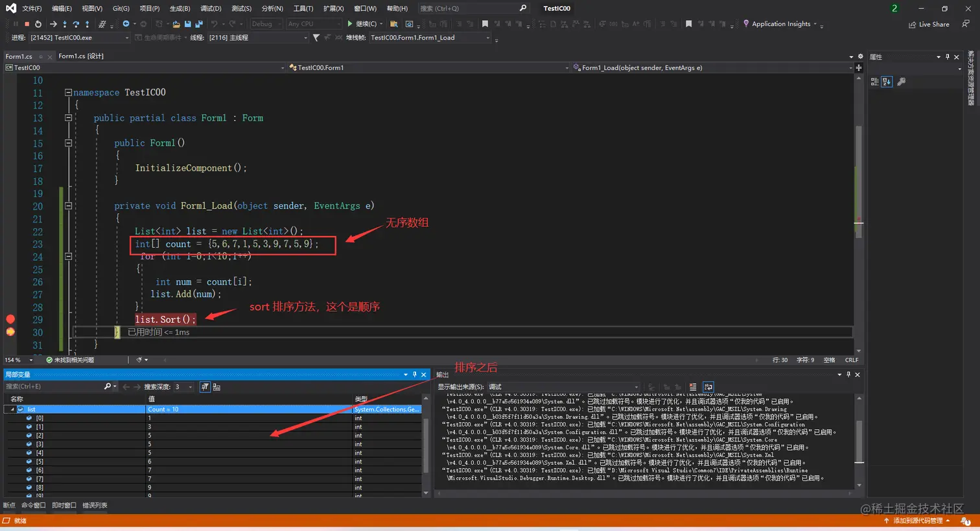Toggle the breakpoint on line 30
980x531 pixels.
click(x=10, y=332)
